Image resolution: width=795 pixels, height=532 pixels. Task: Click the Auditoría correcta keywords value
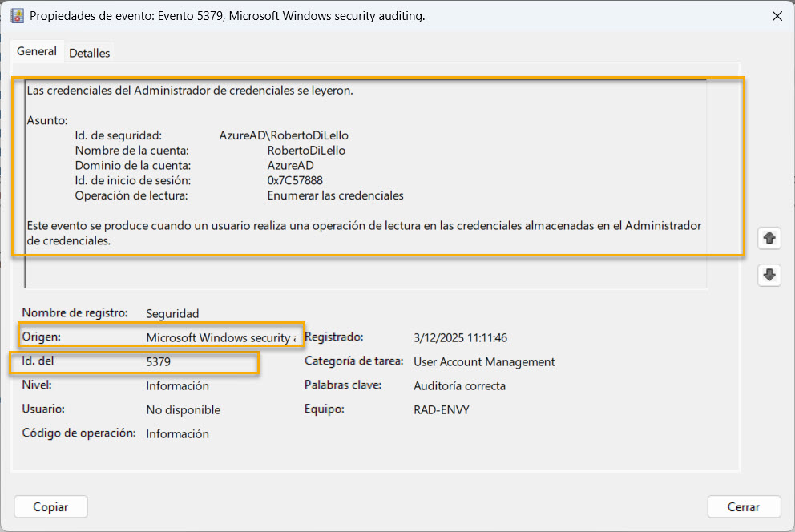click(x=459, y=386)
